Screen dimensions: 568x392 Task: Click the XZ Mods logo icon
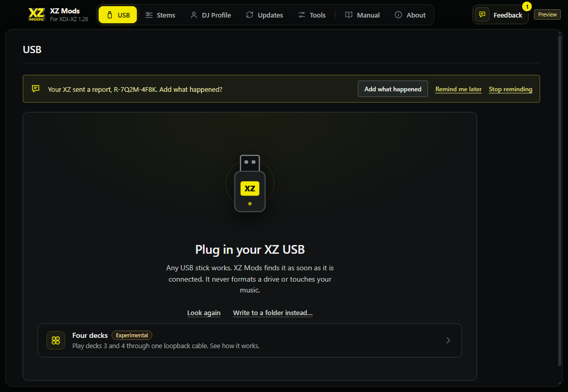37,14
